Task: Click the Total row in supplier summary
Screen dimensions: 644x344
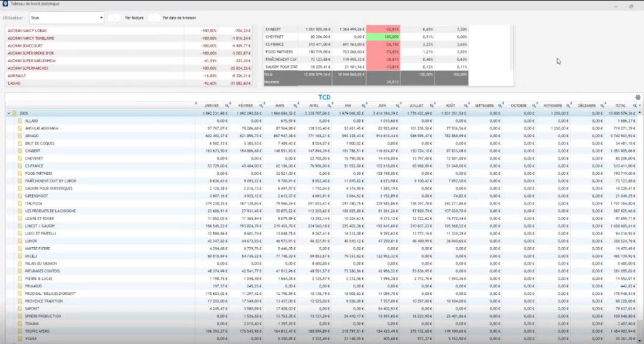Action: [365, 74]
